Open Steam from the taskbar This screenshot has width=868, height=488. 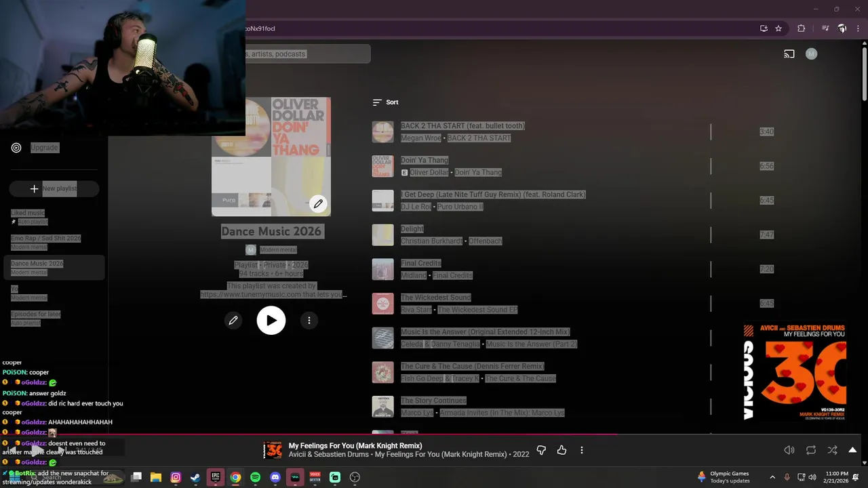[195, 477]
